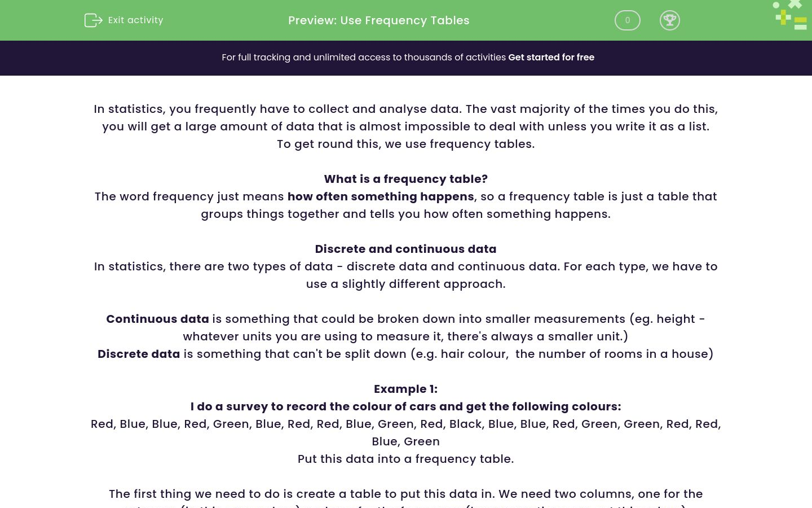Click the Exit activity button
This screenshot has width=812, height=508.
(123, 20)
